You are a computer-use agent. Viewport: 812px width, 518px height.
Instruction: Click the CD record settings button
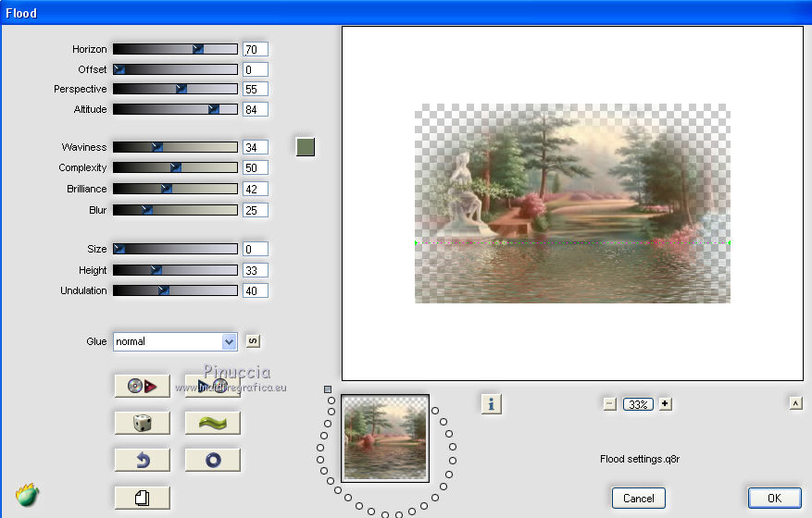(x=142, y=386)
